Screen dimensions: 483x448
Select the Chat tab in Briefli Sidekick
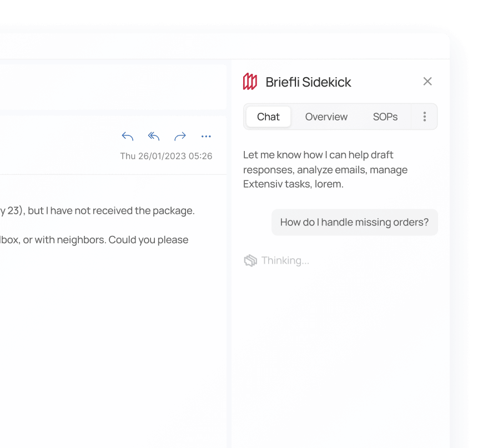(x=268, y=117)
